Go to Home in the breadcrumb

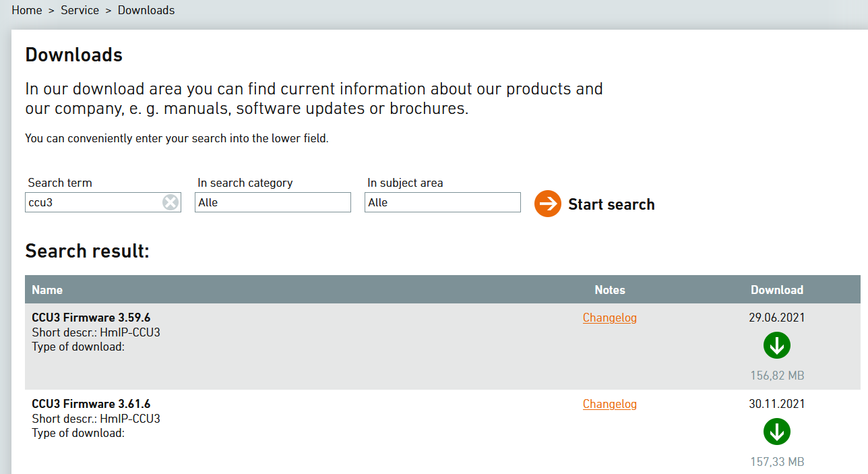[x=27, y=10]
